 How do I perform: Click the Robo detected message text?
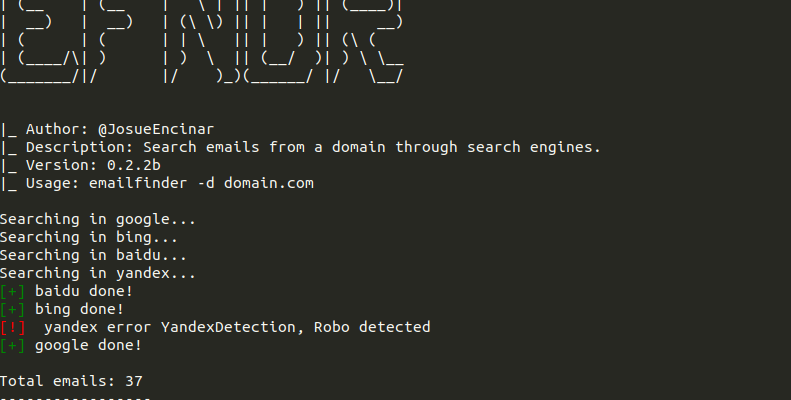click(x=372, y=327)
